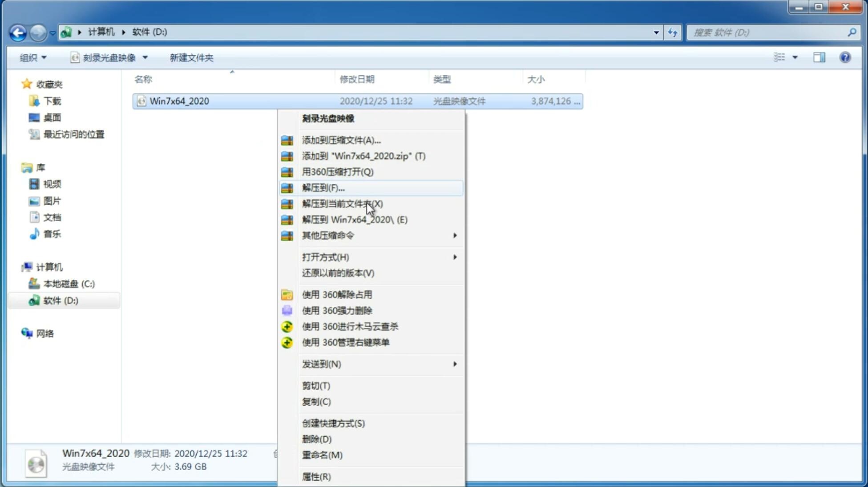
Task: Click 软件 D drive in sidebar
Action: coord(60,300)
